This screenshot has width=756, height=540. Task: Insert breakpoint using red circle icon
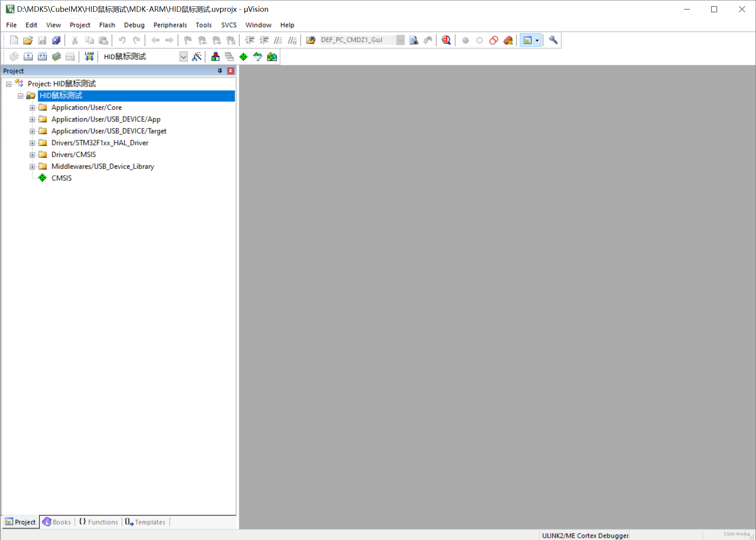[465, 40]
